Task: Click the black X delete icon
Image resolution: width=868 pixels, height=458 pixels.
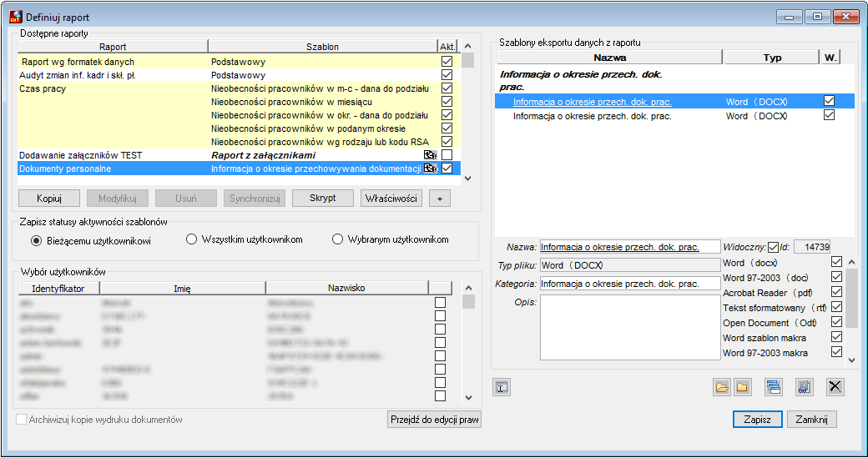Action: pyautogui.click(x=835, y=387)
